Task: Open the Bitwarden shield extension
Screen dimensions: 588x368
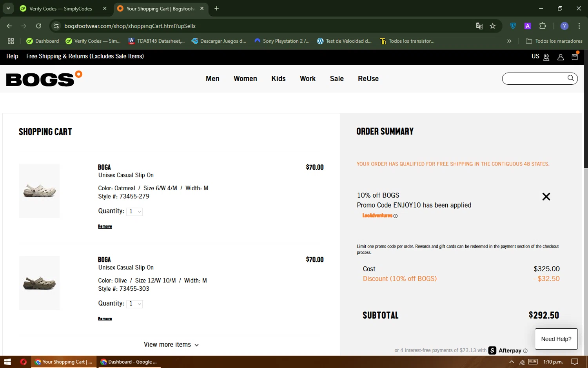Action: tap(513, 26)
